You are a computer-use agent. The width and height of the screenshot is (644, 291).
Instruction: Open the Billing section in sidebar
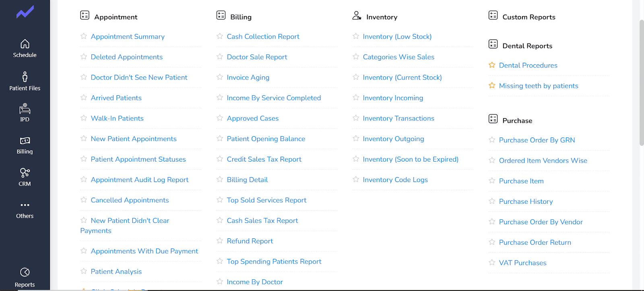[x=25, y=141]
